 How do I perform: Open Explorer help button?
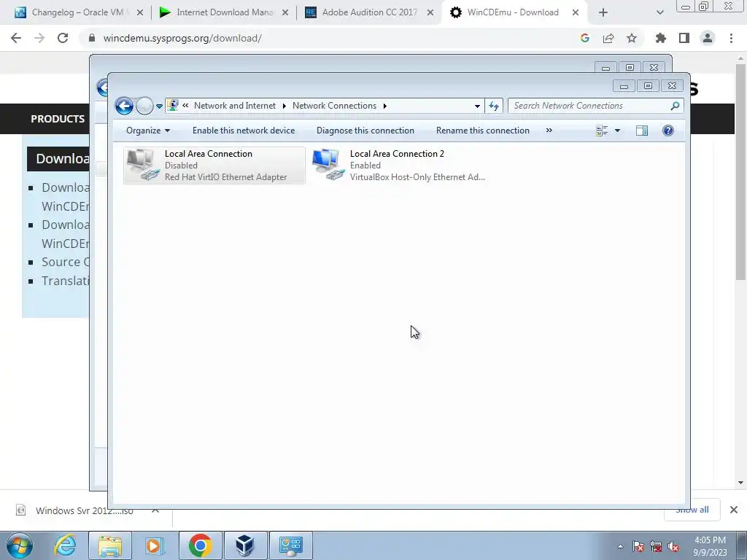click(x=668, y=131)
